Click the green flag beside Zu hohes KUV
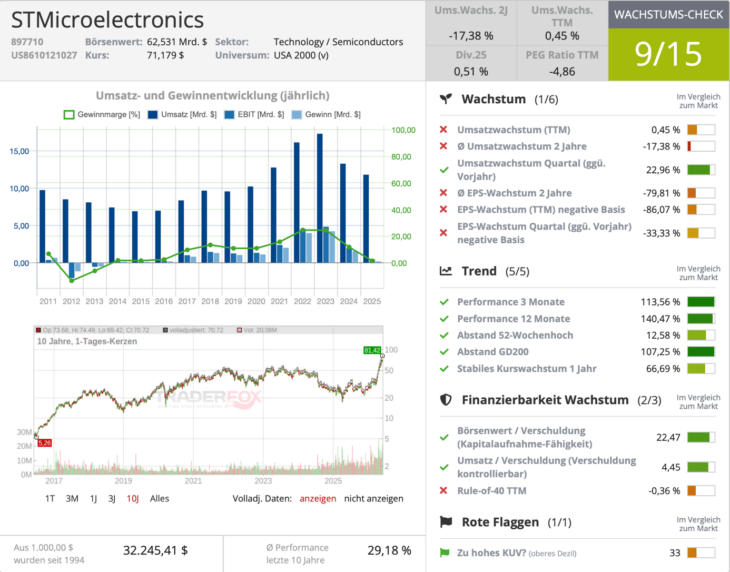Image resolution: width=730 pixels, height=572 pixels. (445, 553)
